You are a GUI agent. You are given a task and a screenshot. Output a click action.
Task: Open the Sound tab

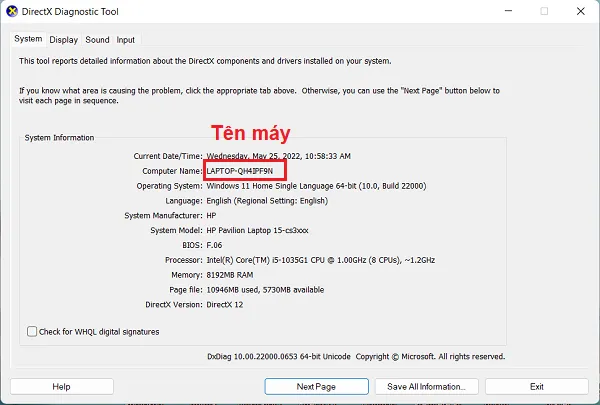coord(97,40)
